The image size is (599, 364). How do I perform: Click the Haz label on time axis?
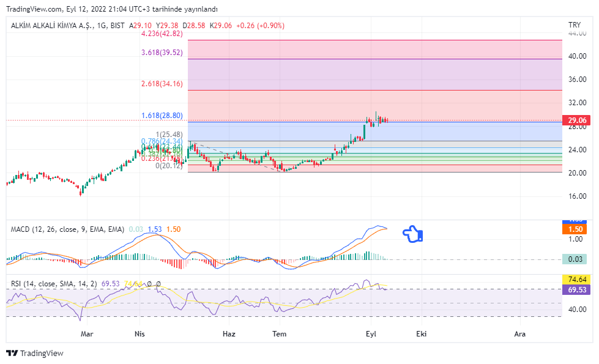click(x=229, y=334)
